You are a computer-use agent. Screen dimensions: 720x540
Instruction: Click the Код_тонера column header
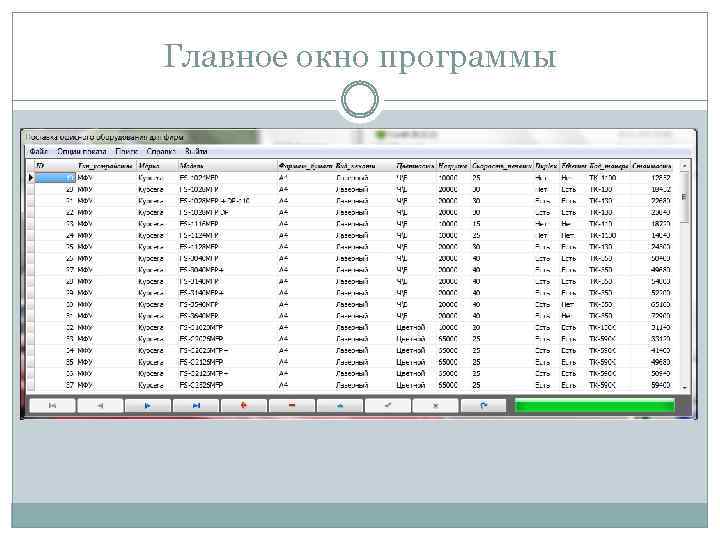coord(609,165)
